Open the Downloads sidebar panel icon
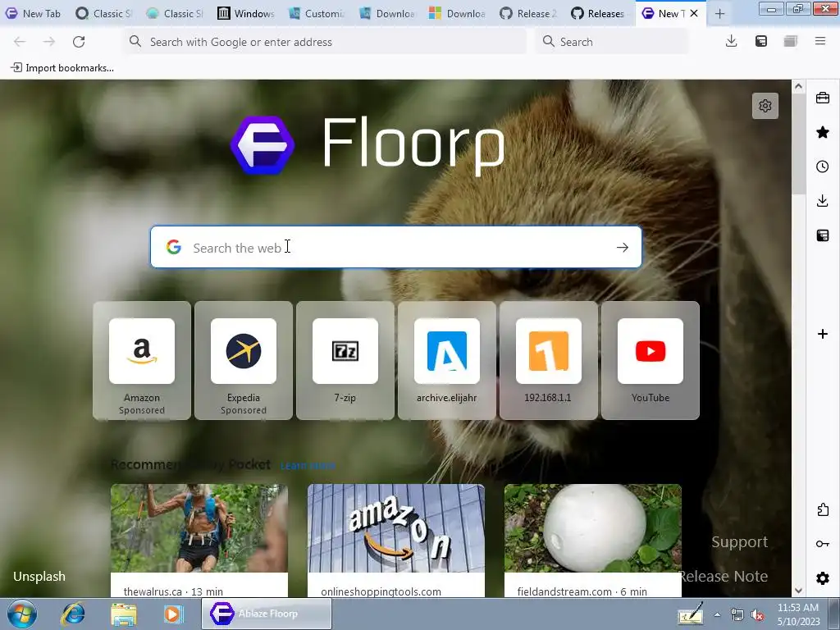This screenshot has width=840, height=630. click(822, 201)
